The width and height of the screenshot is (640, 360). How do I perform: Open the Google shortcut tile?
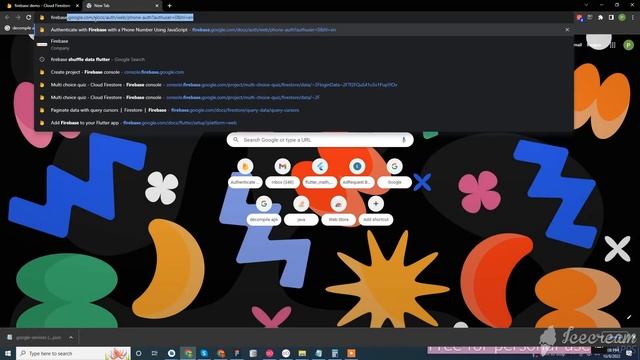(394, 173)
